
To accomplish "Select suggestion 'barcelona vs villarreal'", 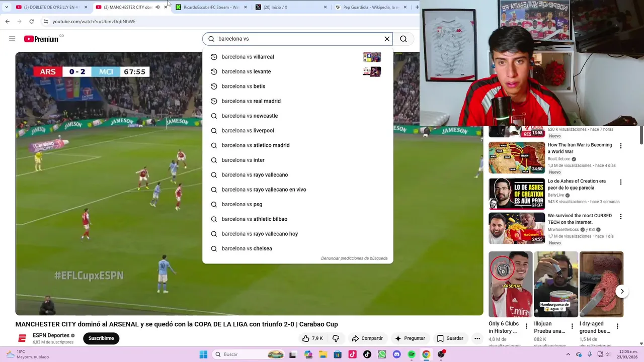I will pyautogui.click(x=297, y=57).
